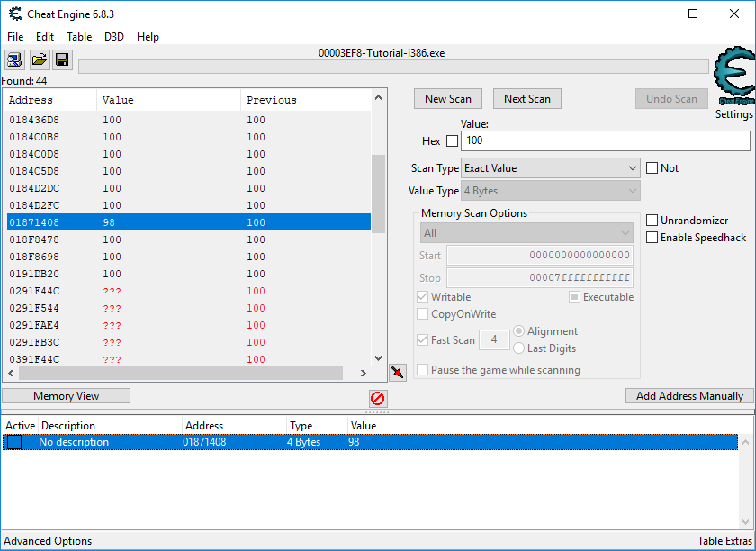The image size is (756, 551).
Task: Select result row address 0184D2FC
Action: (189, 205)
